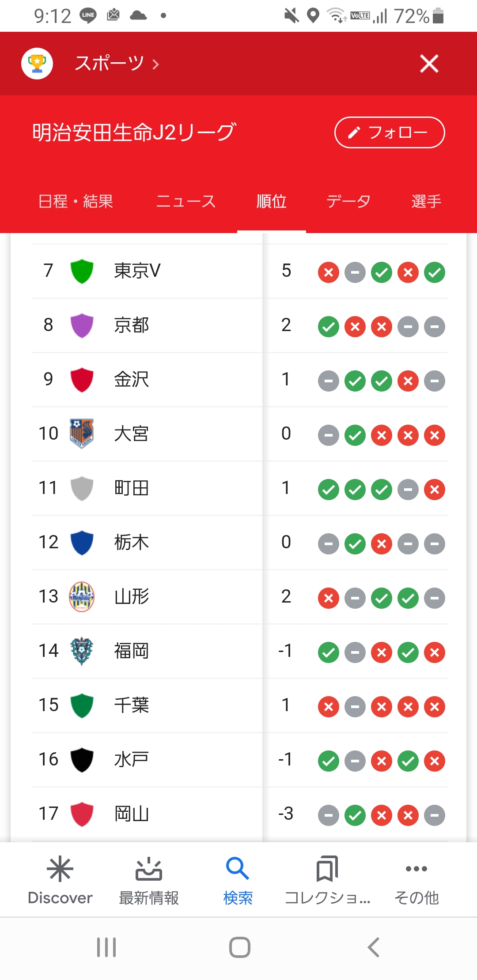Switch to the ニュース tab

[185, 201]
